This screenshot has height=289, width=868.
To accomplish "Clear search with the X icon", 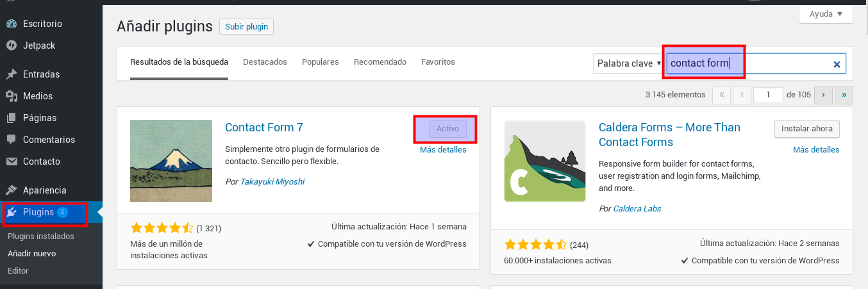I will pos(837,64).
